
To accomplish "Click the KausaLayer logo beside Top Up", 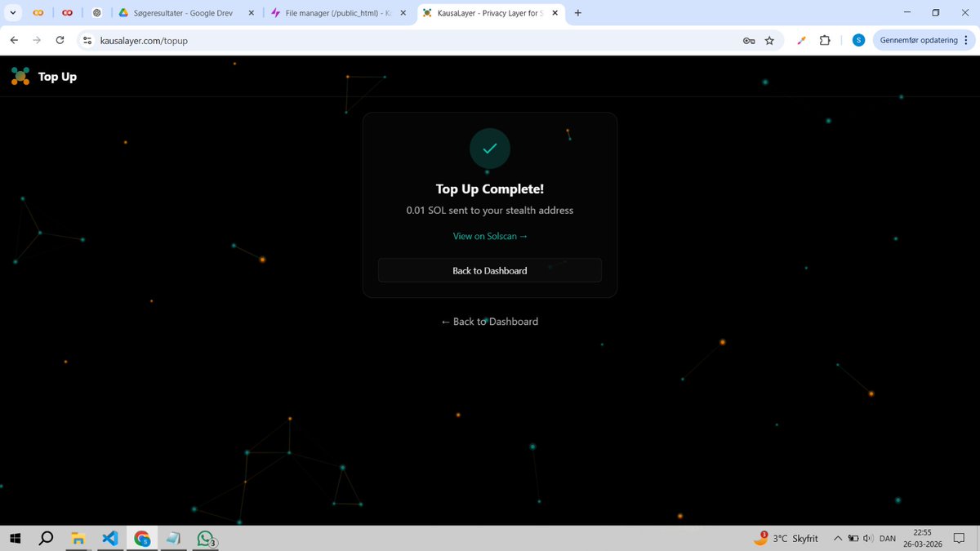I will [x=20, y=76].
